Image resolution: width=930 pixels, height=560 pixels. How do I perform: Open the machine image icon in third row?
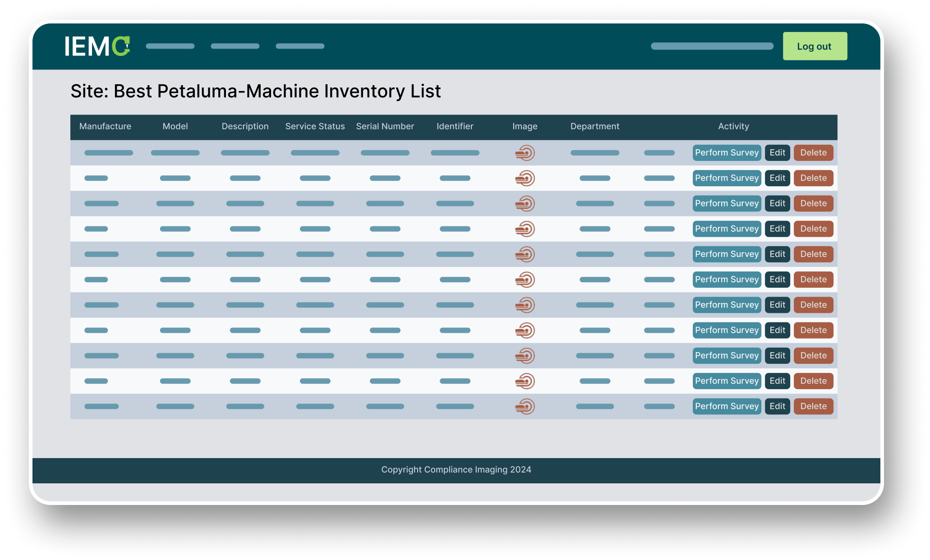[525, 203]
